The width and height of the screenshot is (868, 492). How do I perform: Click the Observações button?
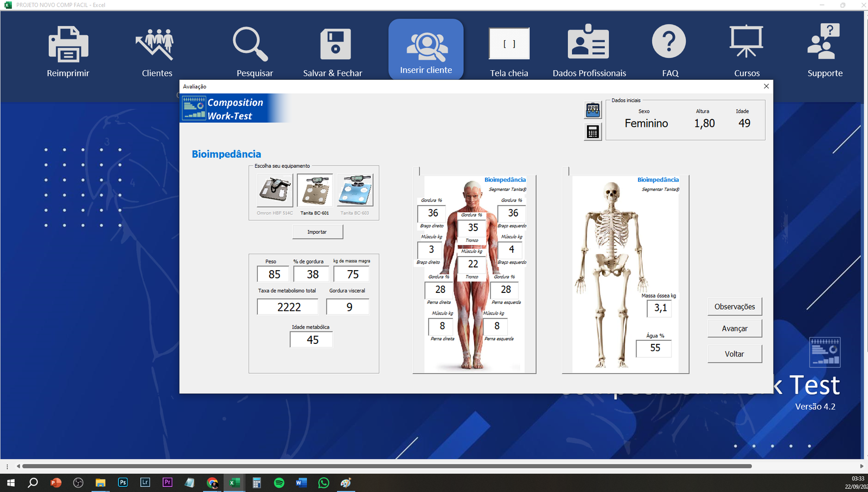click(735, 306)
